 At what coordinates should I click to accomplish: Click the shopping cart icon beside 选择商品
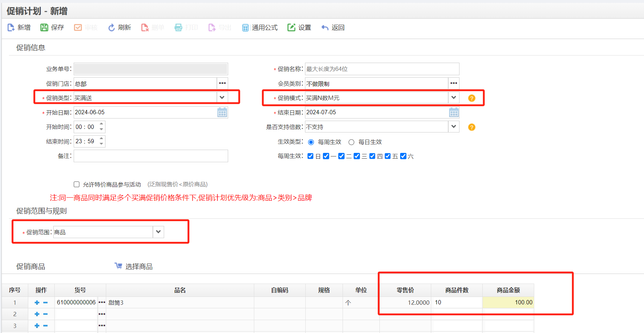tap(118, 266)
